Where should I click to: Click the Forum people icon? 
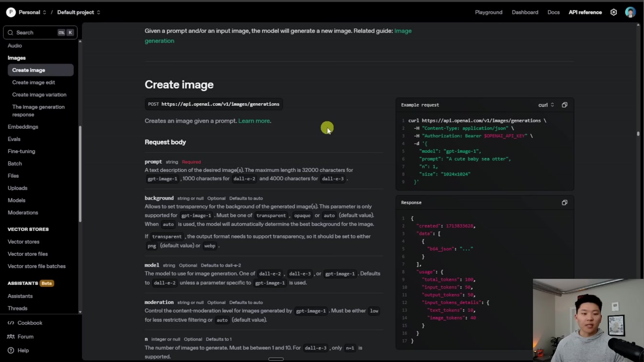click(x=11, y=337)
